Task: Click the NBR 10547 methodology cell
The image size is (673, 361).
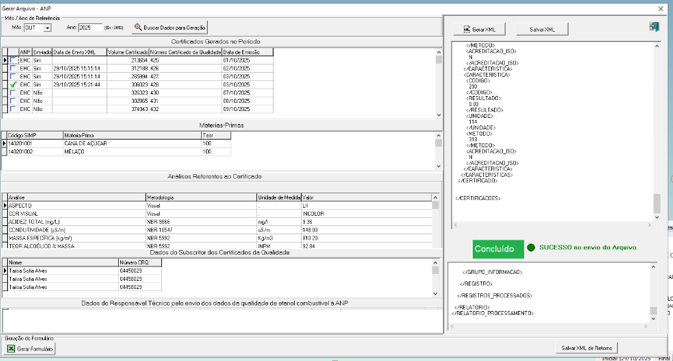Action: tap(201, 230)
